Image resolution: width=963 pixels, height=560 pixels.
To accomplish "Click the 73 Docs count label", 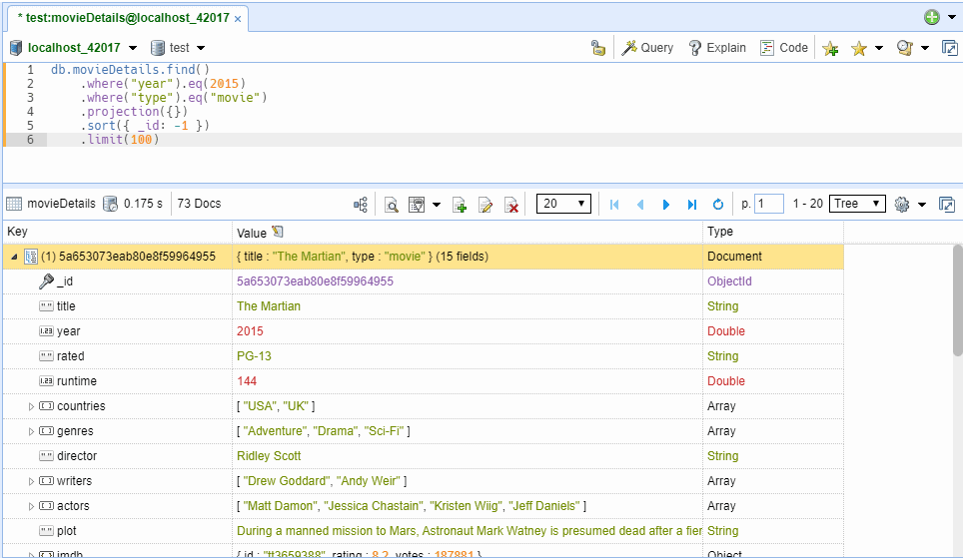I will click(x=199, y=204).
